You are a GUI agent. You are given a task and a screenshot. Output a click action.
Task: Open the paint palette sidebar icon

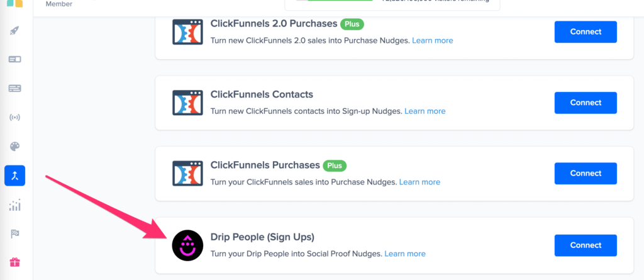[15, 147]
